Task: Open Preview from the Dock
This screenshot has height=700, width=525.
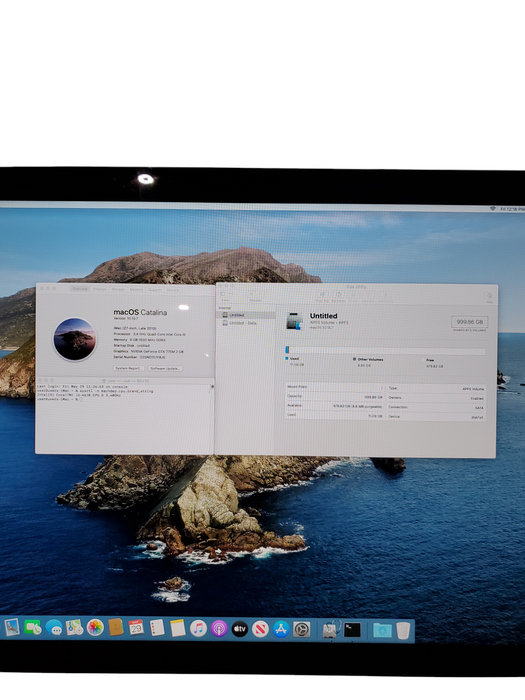Action: 12,628
